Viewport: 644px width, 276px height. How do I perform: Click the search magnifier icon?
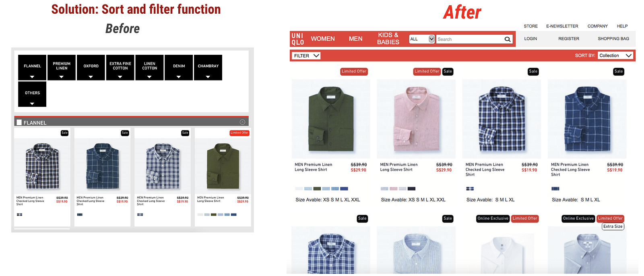click(508, 39)
